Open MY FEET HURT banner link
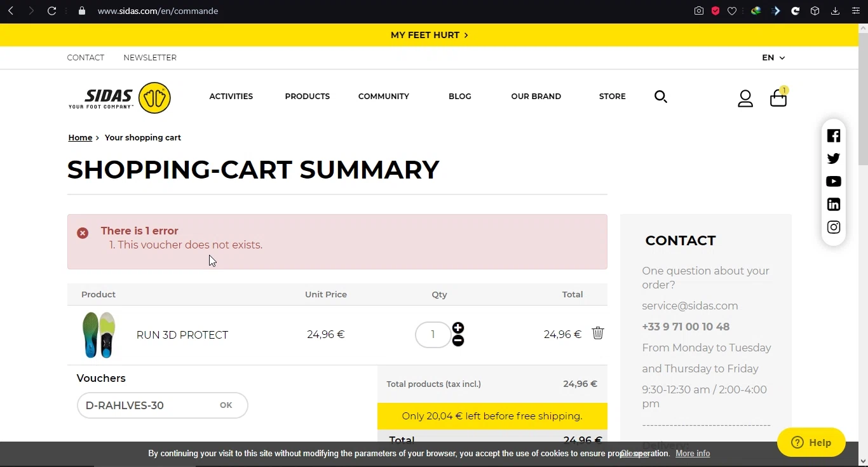 point(430,35)
